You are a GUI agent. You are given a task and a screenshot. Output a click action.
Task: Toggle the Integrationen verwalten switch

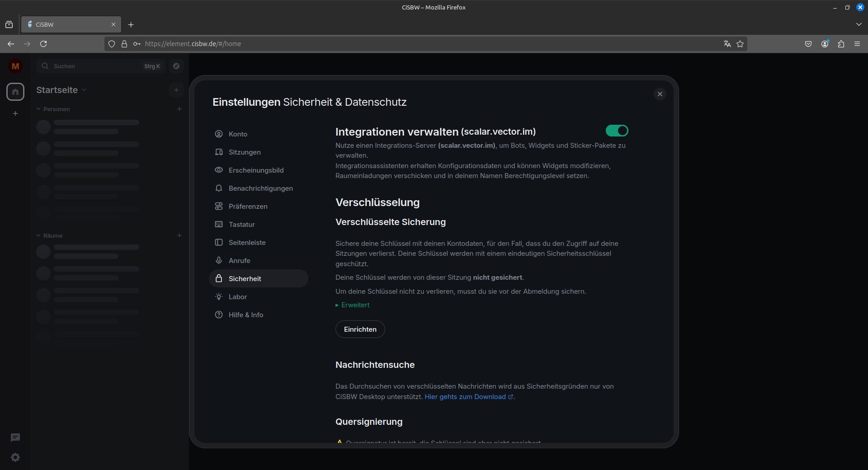click(x=617, y=131)
